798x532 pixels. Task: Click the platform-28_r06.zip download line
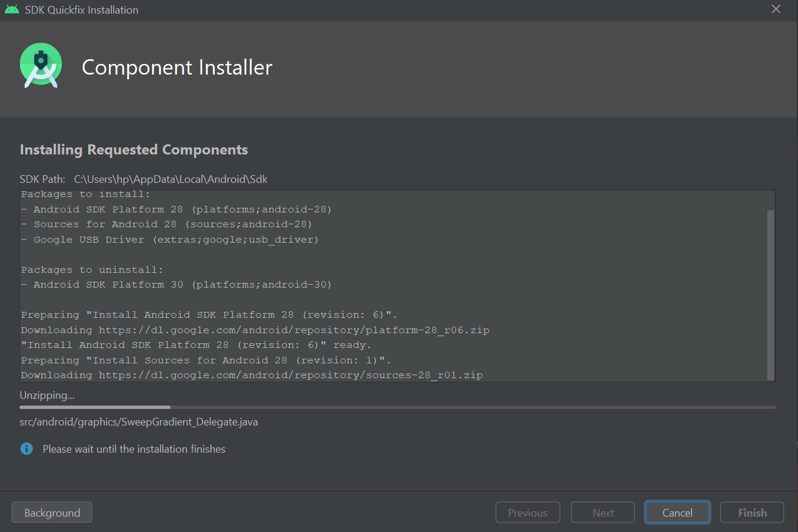tap(255, 330)
